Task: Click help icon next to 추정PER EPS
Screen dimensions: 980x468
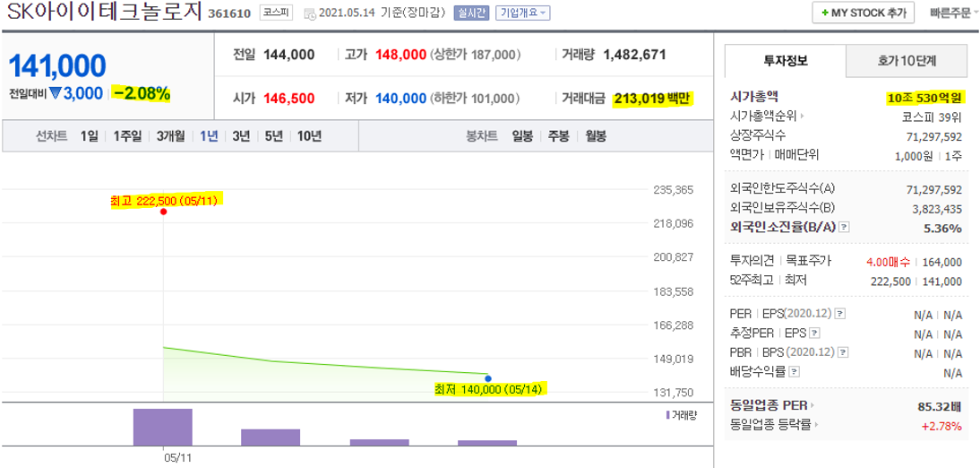Action: pos(815,333)
